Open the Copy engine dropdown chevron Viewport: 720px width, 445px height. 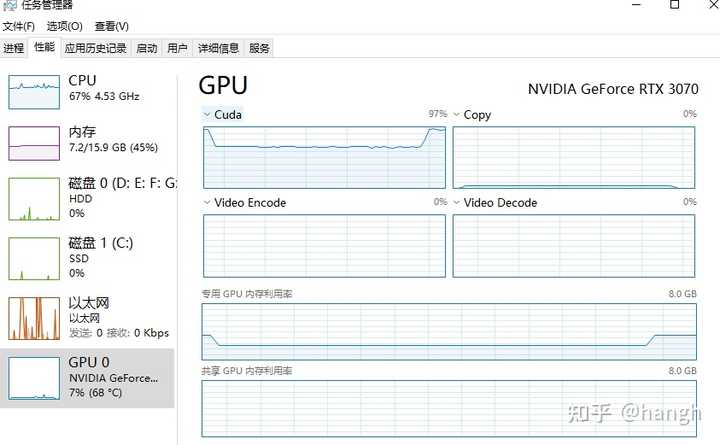(x=458, y=115)
